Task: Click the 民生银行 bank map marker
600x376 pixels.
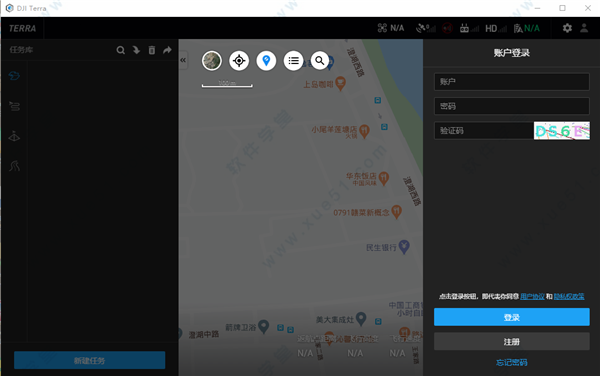Action: (404, 247)
